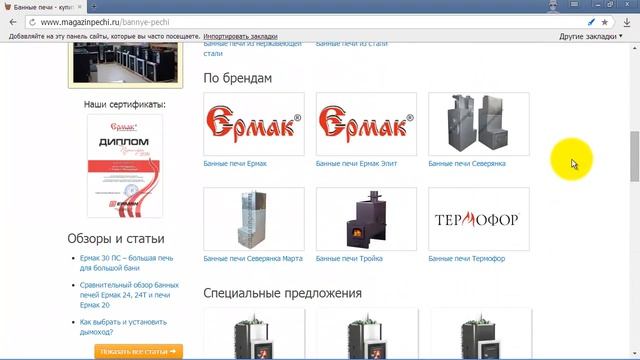The width and height of the screenshot is (640, 360).
Task: Open the showroom photo in sidebar
Action: 125,63
